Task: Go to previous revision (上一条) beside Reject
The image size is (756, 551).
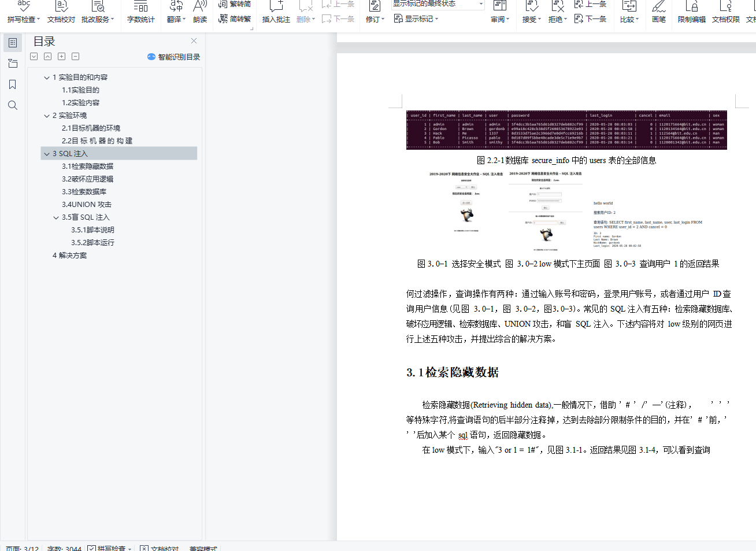Action: point(590,4)
